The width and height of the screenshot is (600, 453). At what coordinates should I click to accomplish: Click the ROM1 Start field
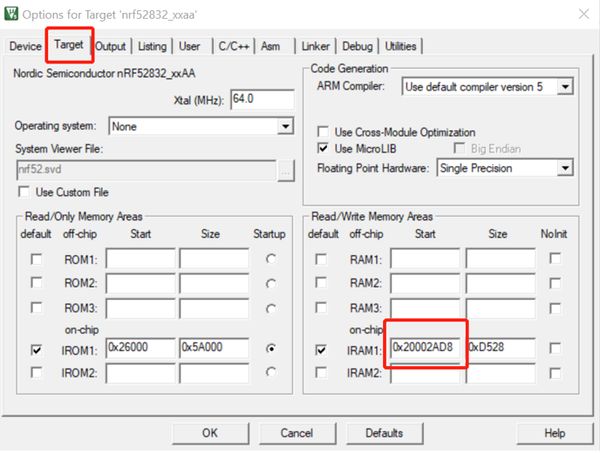point(140,259)
